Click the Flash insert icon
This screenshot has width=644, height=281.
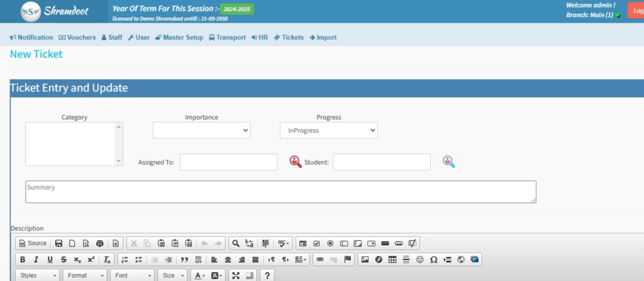click(x=379, y=260)
